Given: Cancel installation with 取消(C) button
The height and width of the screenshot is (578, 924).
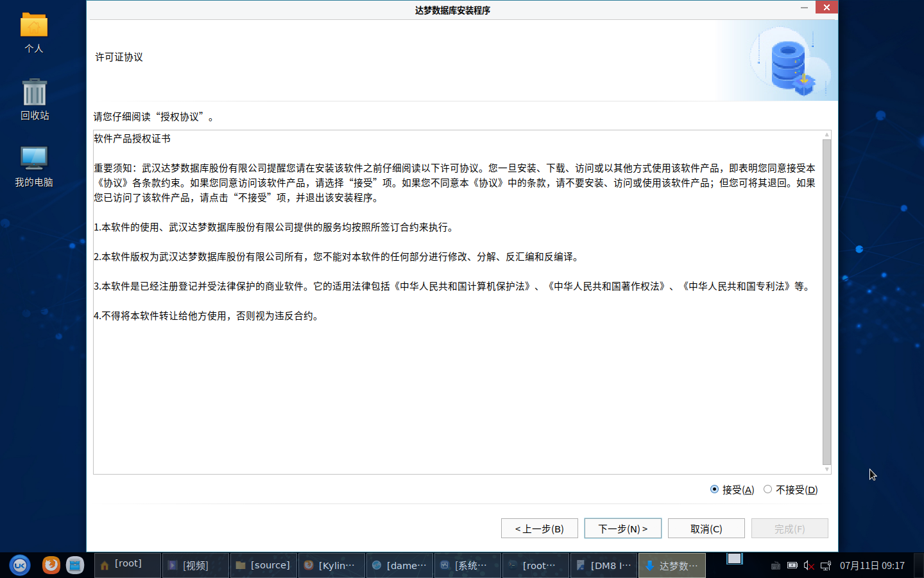Looking at the screenshot, I should 706,529.
